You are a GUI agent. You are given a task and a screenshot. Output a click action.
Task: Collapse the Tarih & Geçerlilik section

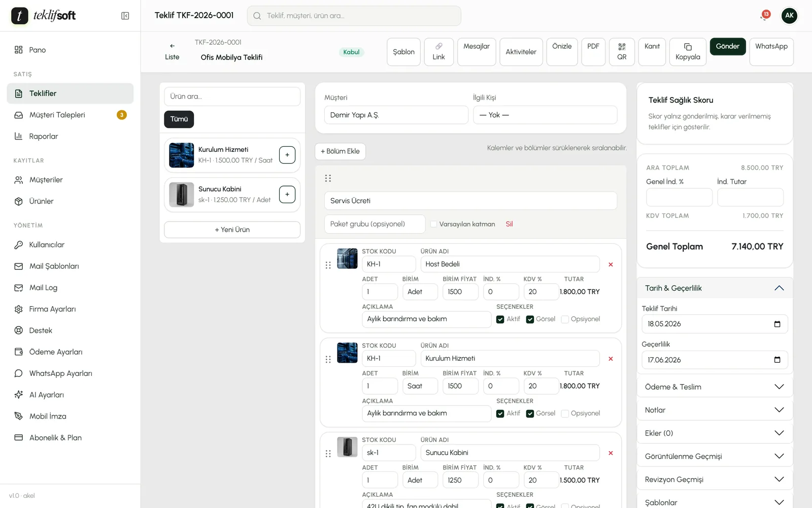tap(715, 288)
